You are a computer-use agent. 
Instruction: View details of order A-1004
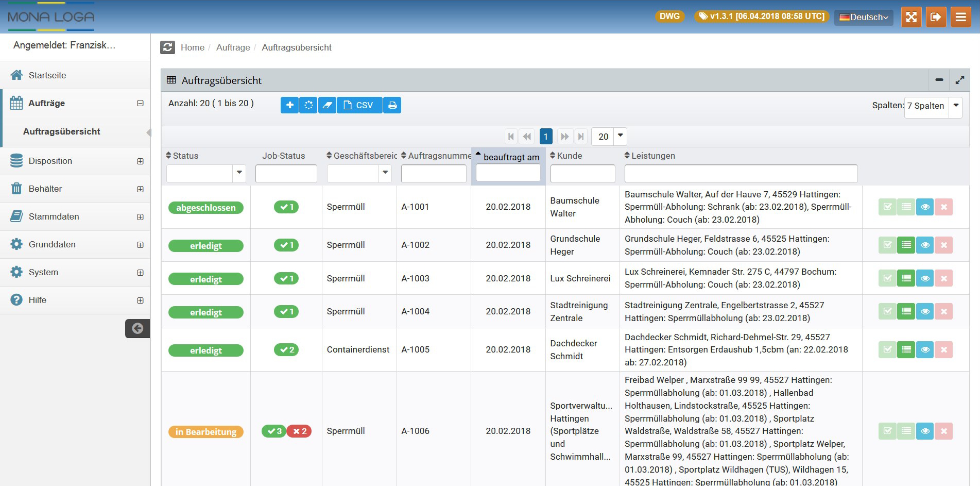[925, 311]
